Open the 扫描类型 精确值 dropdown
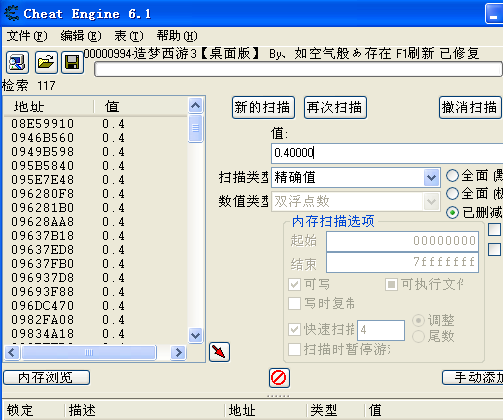This screenshot has width=503, height=420. coord(431,177)
